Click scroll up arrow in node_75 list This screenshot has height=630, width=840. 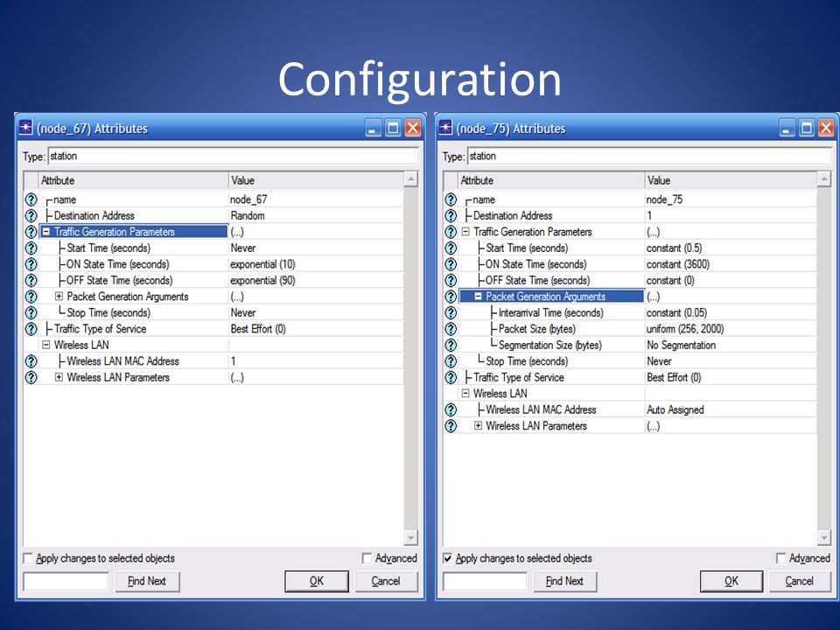tap(824, 178)
